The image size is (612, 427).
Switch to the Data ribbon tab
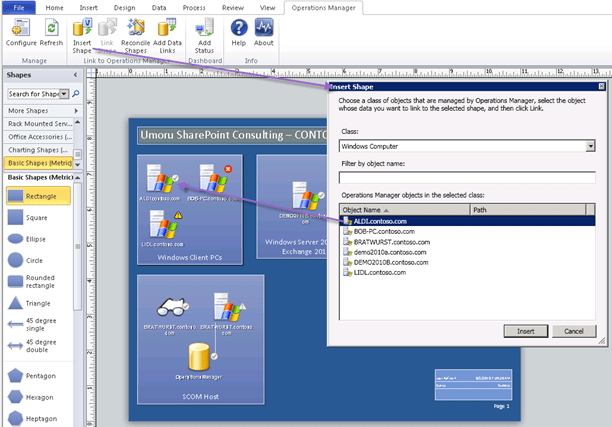click(x=159, y=7)
